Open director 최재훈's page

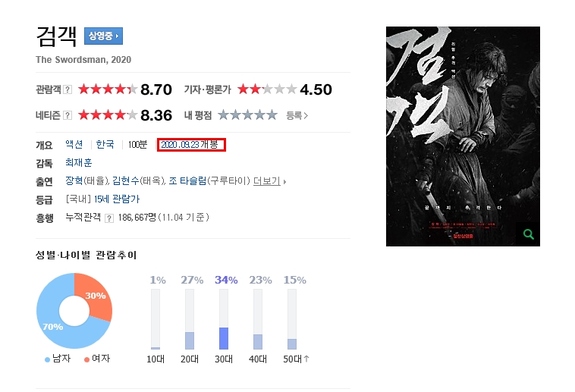tap(78, 162)
